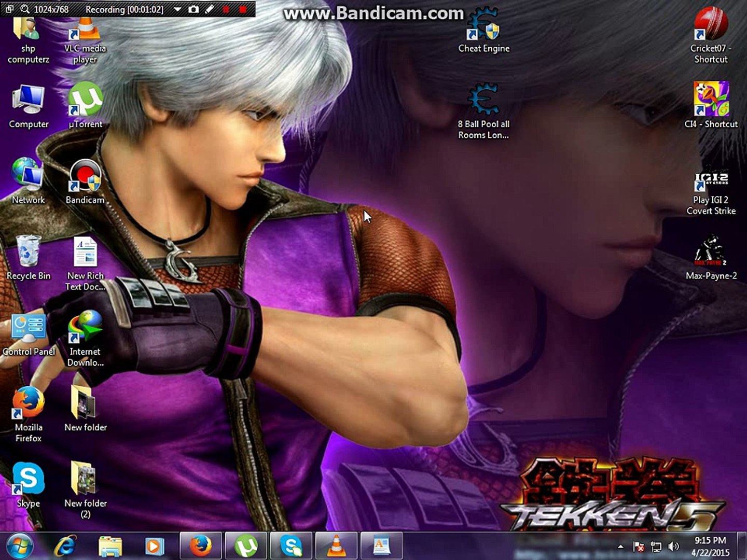Switch to the VLC taskbar window

(336, 546)
